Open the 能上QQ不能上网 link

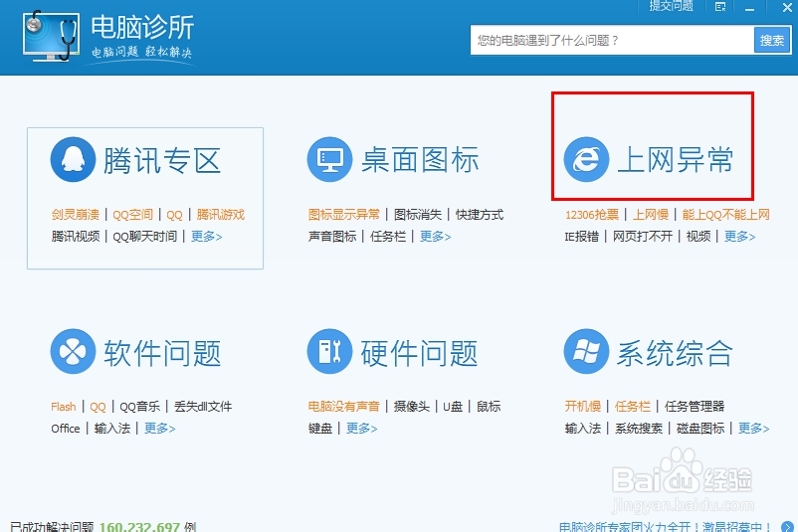725,215
